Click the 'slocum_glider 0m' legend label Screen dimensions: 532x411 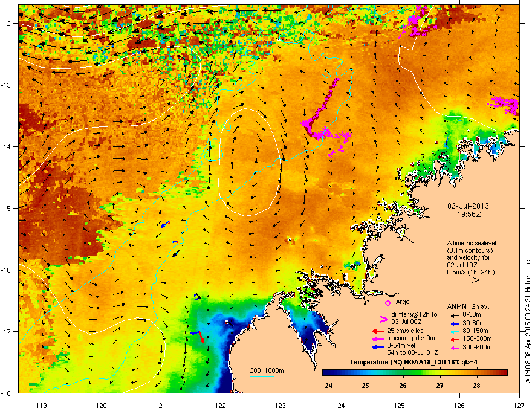coord(411,338)
